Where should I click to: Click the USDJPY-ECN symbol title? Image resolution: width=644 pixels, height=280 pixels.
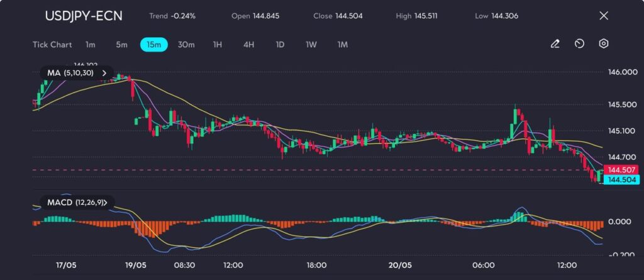tap(84, 16)
